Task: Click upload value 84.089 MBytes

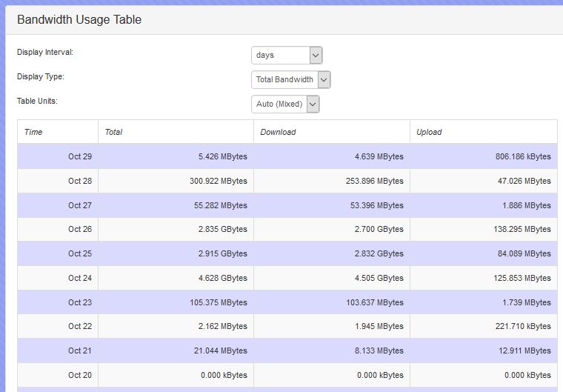Action: tap(524, 253)
